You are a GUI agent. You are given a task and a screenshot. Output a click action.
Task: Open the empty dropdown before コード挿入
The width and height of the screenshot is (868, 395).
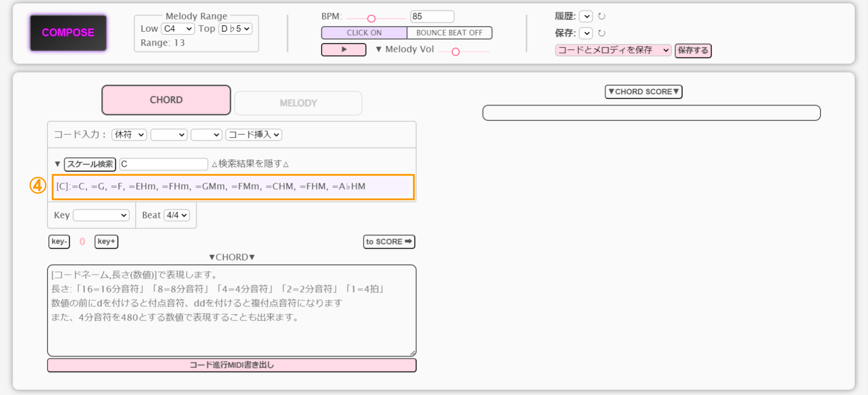click(206, 134)
